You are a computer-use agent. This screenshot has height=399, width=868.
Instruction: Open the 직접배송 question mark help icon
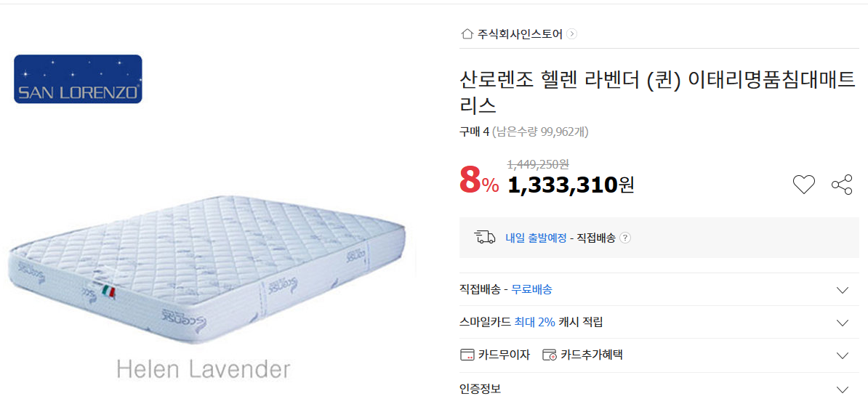tap(625, 238)
